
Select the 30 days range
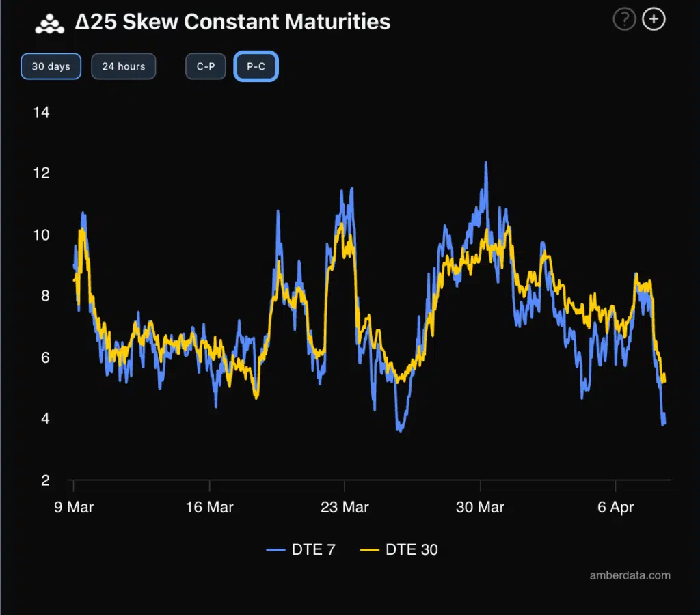[x=51, y=66]
